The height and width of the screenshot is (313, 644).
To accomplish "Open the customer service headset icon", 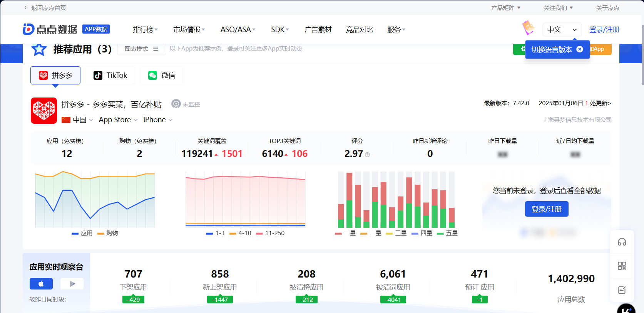I will [x=622, y=242].
